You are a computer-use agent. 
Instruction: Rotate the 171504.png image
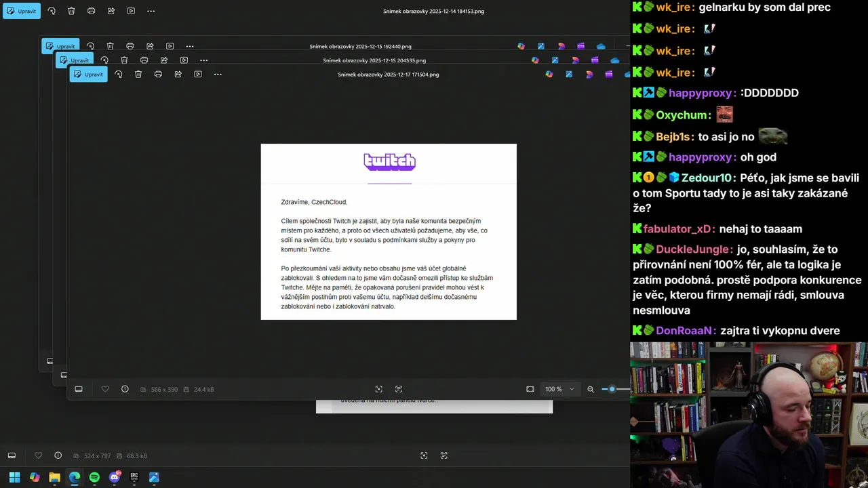point(119,74)
